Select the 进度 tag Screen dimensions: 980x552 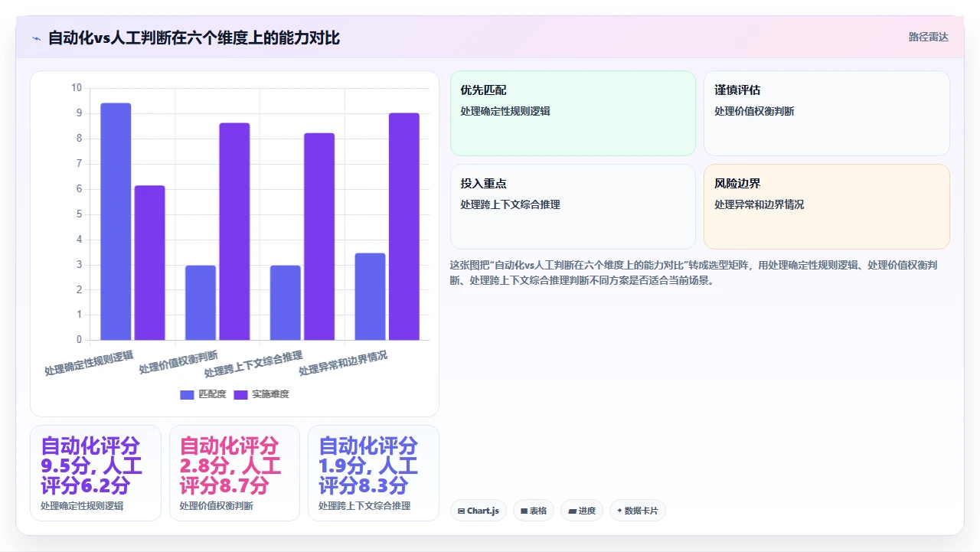582,511
